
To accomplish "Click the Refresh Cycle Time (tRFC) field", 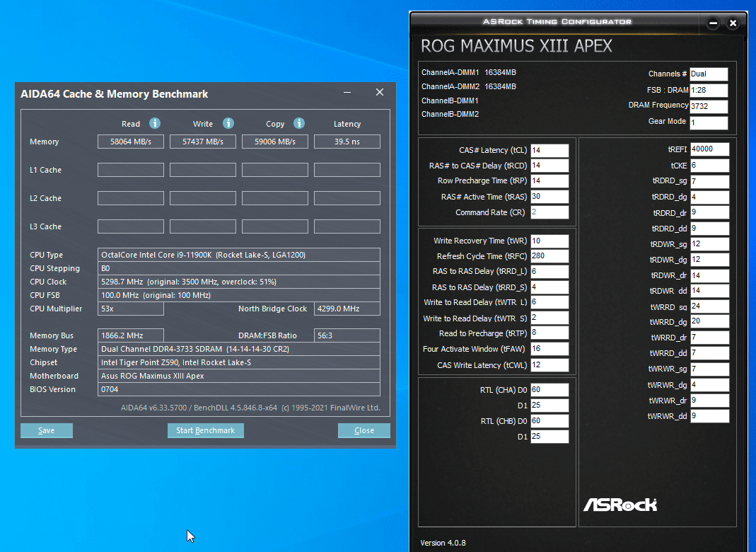I will tap(549, 256).
